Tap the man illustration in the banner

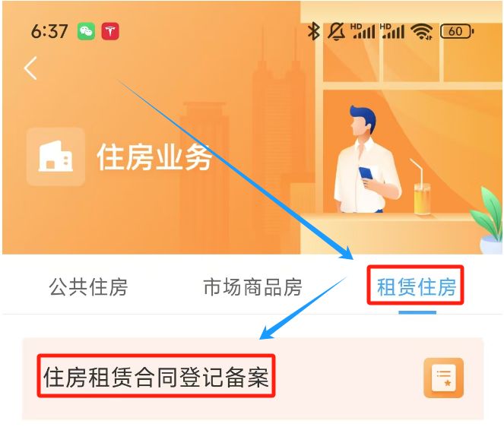pyautogui.click(x=367, y=159)
